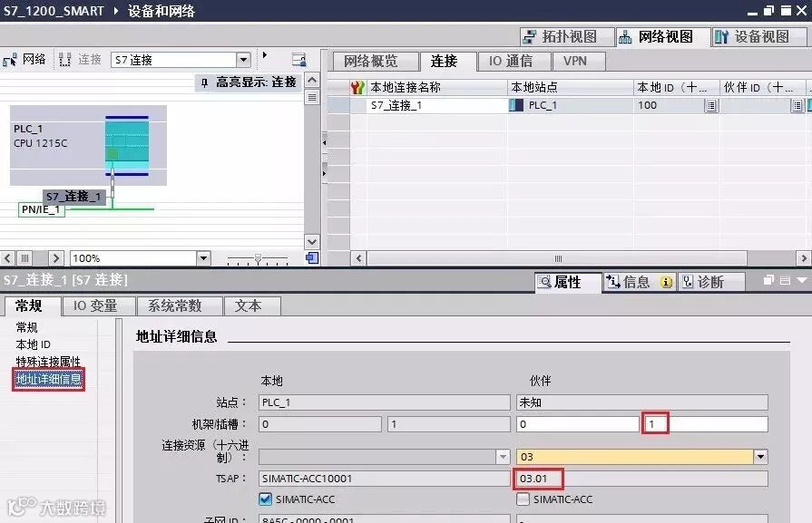Click the zoom slider handle in network view
The width and height of the screenshot is (812, 523).
point(258,257)
